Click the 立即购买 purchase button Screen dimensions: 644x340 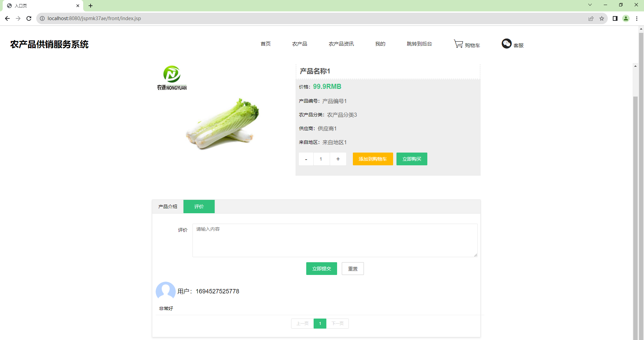coord(412,159)
